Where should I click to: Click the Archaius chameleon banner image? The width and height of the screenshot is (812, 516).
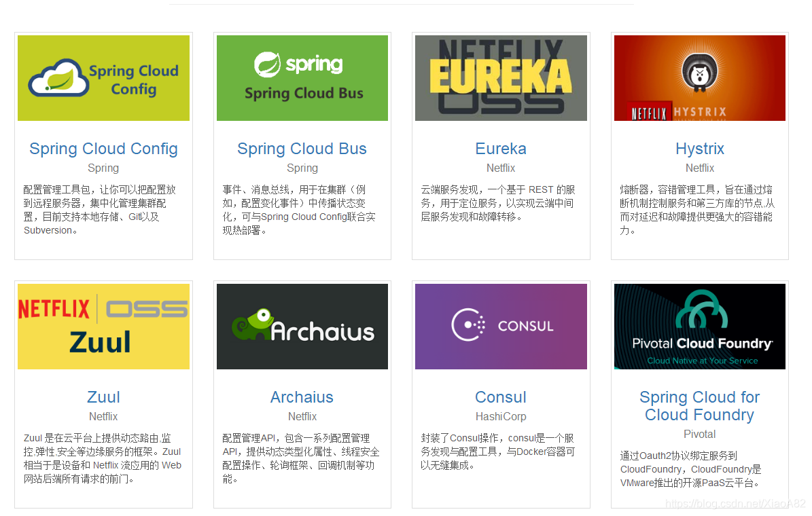(x=302, y=327)
